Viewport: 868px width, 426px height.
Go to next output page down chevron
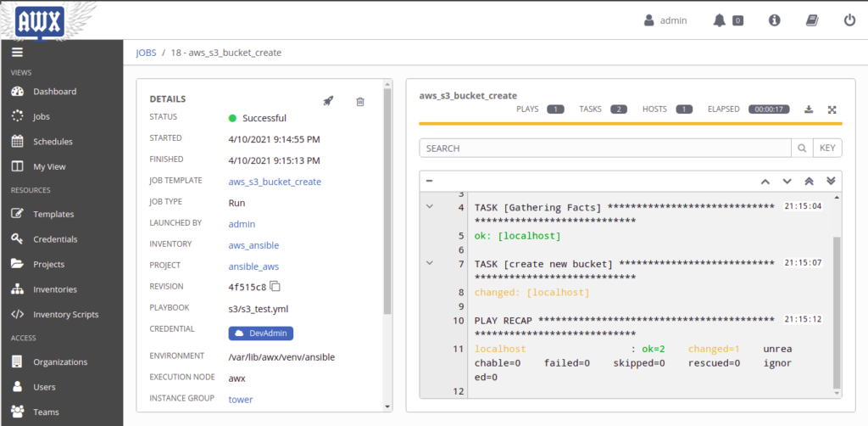(787, 181)
